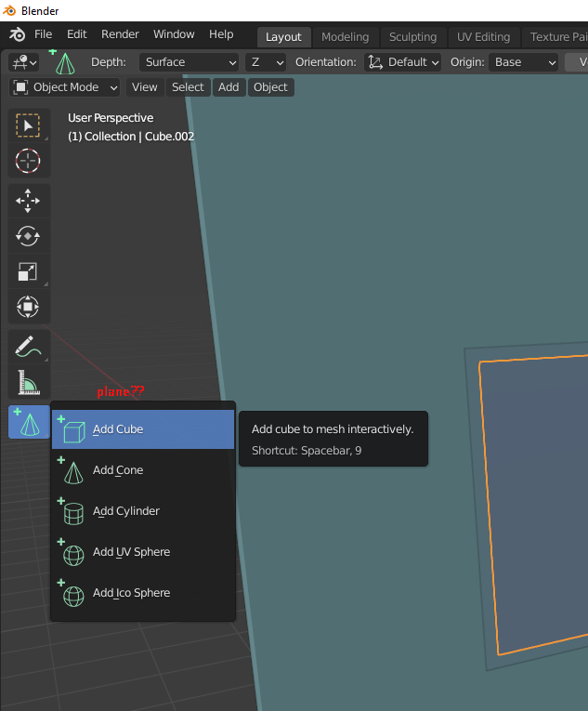Activate the 3D Cursor tool

point(29,161)
